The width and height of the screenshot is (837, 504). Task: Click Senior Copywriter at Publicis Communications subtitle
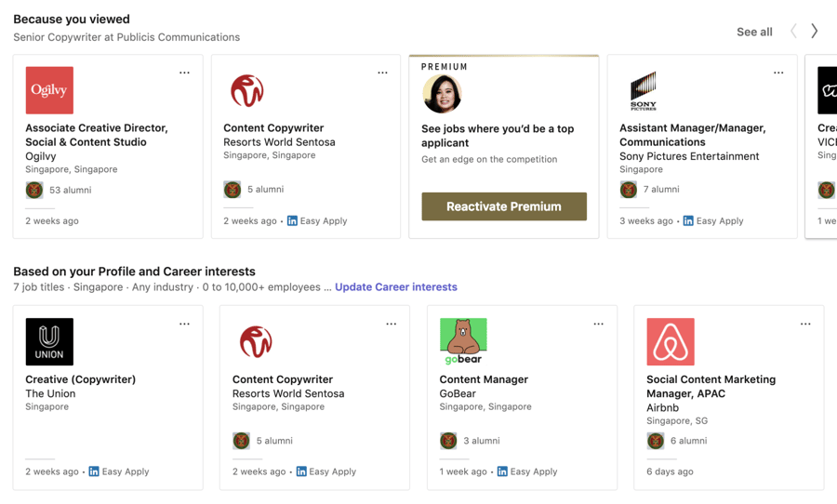pyautogui.click(x=126, y=37)
